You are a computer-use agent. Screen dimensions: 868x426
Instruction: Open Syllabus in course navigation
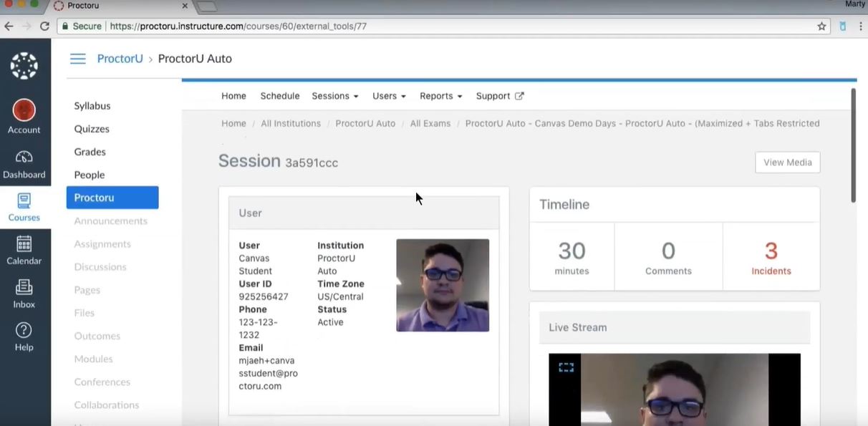click(x=92, y=106)
